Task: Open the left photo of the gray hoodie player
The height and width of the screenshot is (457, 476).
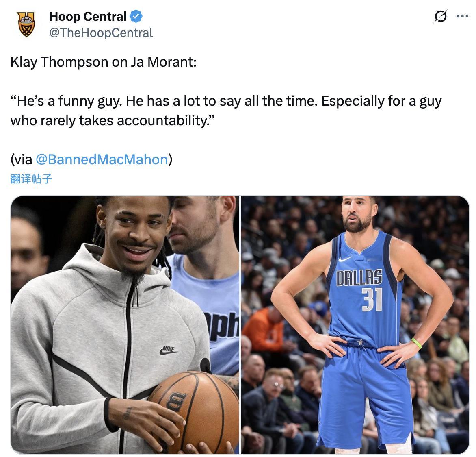Action: (x=125, y=325)
